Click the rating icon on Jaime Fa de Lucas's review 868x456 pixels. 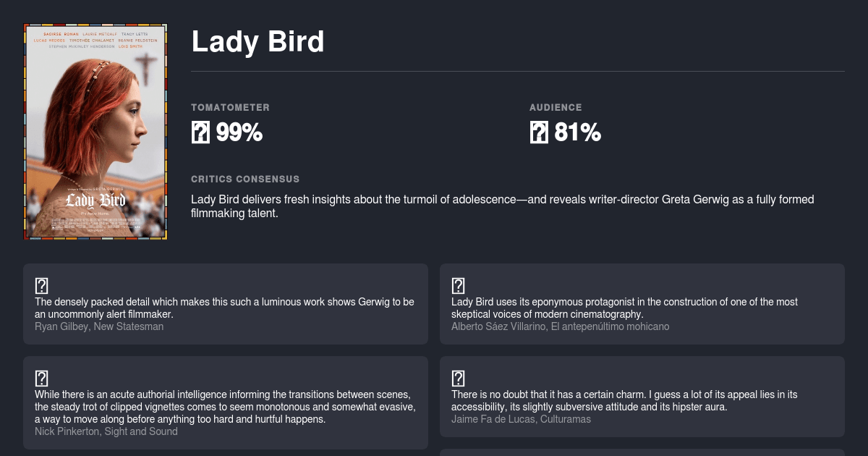(458, 378)
